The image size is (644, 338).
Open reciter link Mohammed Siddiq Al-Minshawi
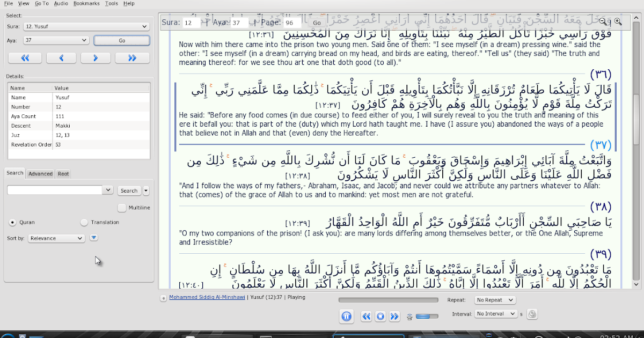point(207,297)
